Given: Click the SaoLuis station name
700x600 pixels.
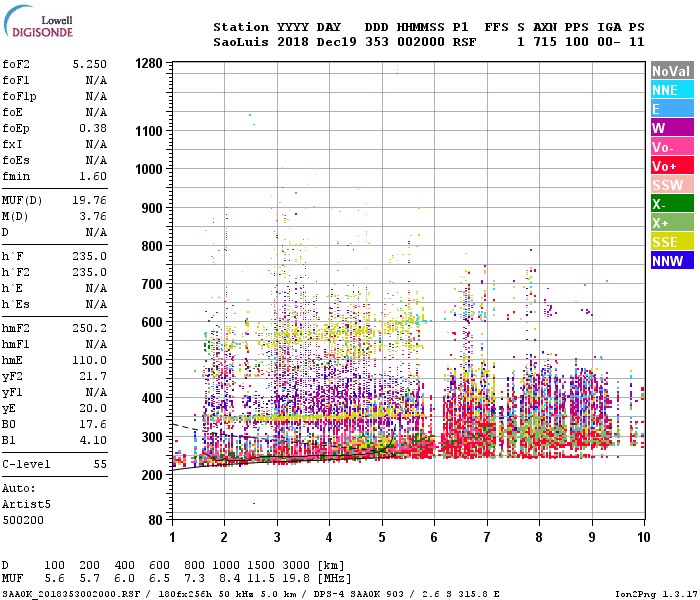Looking at the screenshot, I should pyautogui.click(x=241, y=42).
